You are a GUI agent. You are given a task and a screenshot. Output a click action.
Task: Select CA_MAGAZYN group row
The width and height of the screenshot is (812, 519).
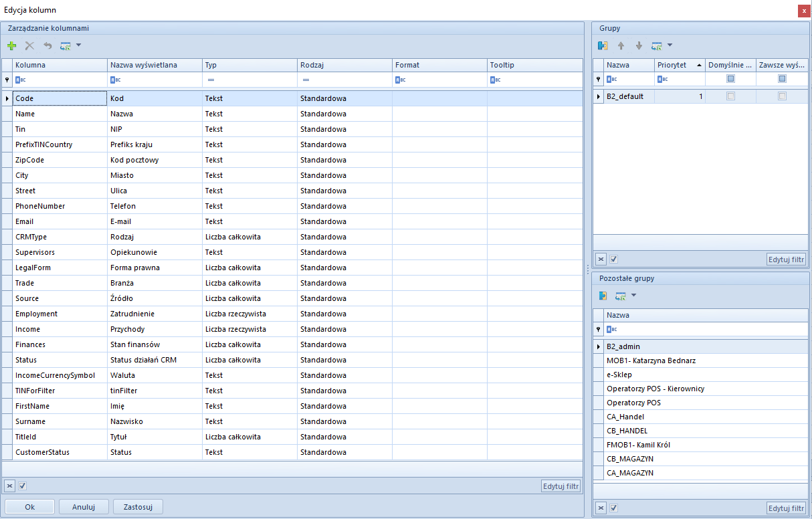tap(700, 473)
